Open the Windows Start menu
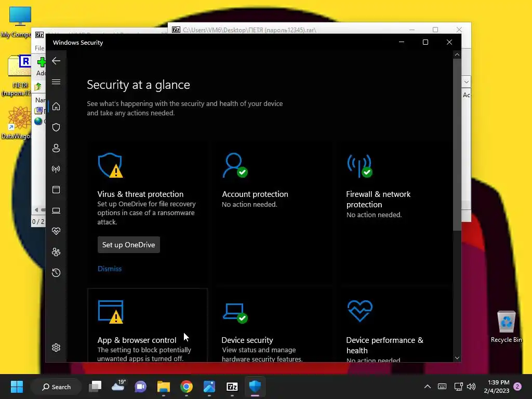Screen dimensions: 532x399 17,387
